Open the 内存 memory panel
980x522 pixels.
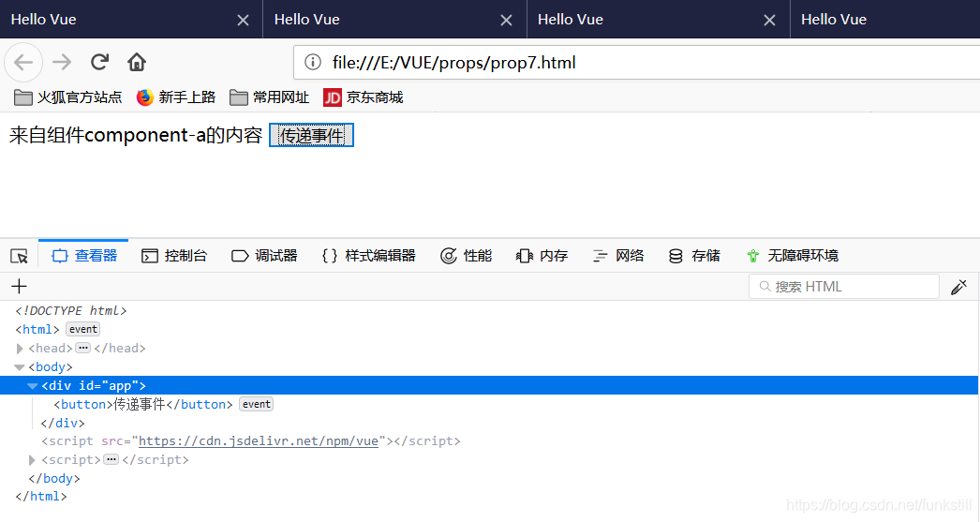542,255
